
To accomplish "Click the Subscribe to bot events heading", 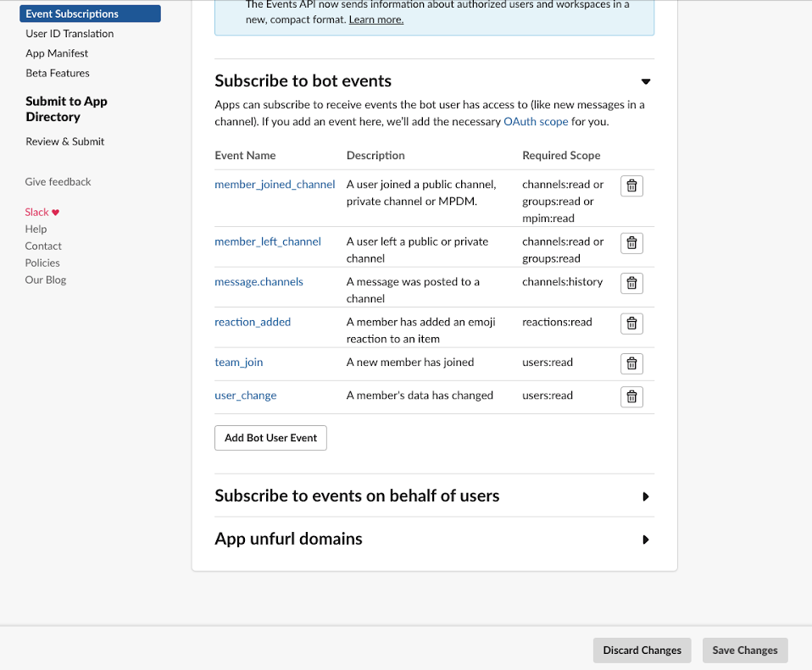I will coord(303,81).
